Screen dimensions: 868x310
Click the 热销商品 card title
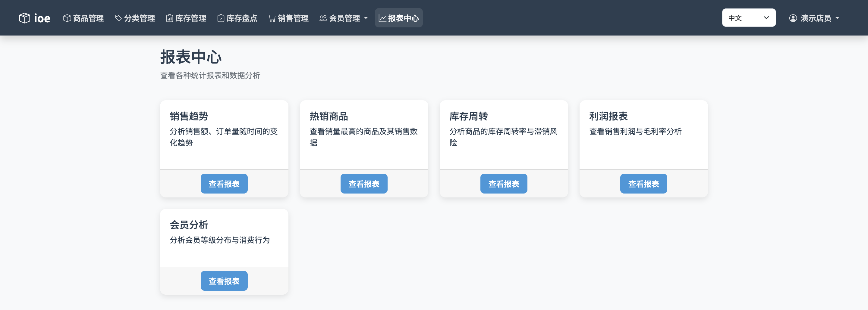329,116
